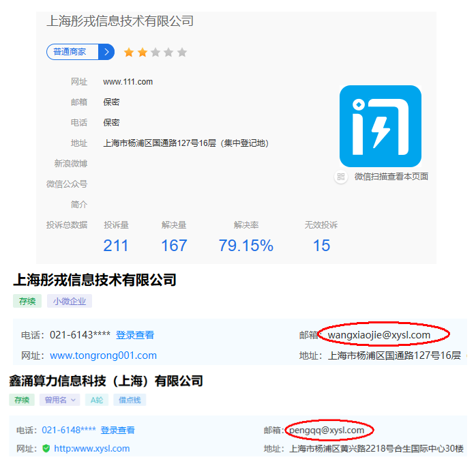The image size is (476, 466).
Task: Click the 微信扫描查看本页面 text
Action: (x=391, y=177)
